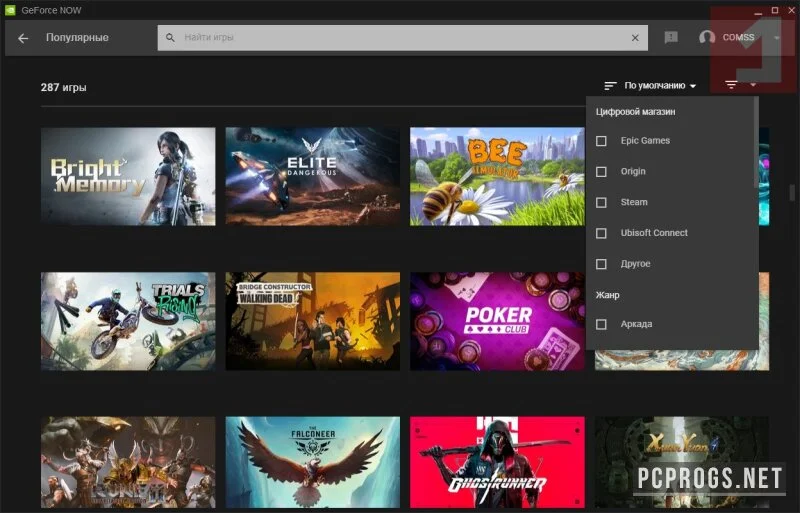800x513 pixels.
Task: Open the Elite Dangerous game tile
Action: pyautogui.click(x=313, y=177)
